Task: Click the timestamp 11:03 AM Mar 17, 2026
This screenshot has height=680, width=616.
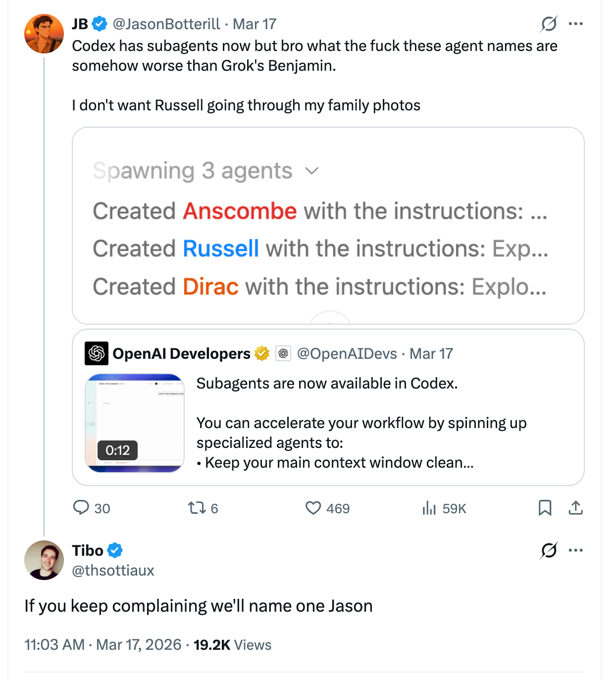Action: point(103,645)
